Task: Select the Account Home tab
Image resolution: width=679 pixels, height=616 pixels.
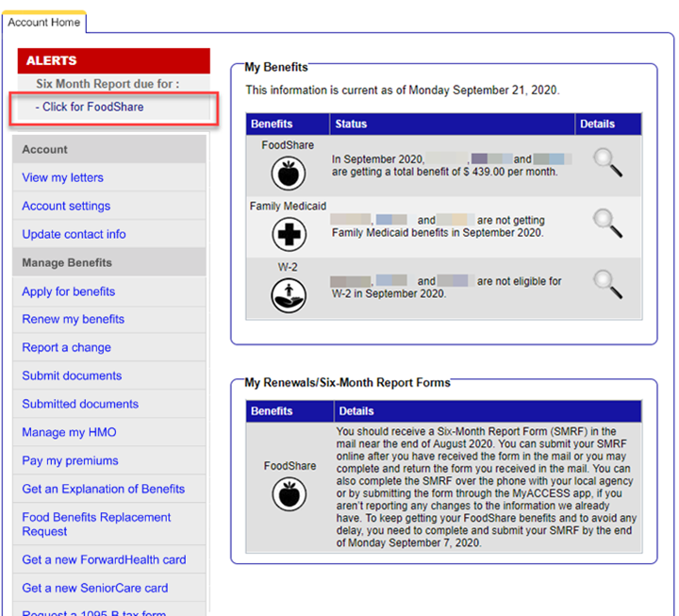Action: tap(44, 22)
